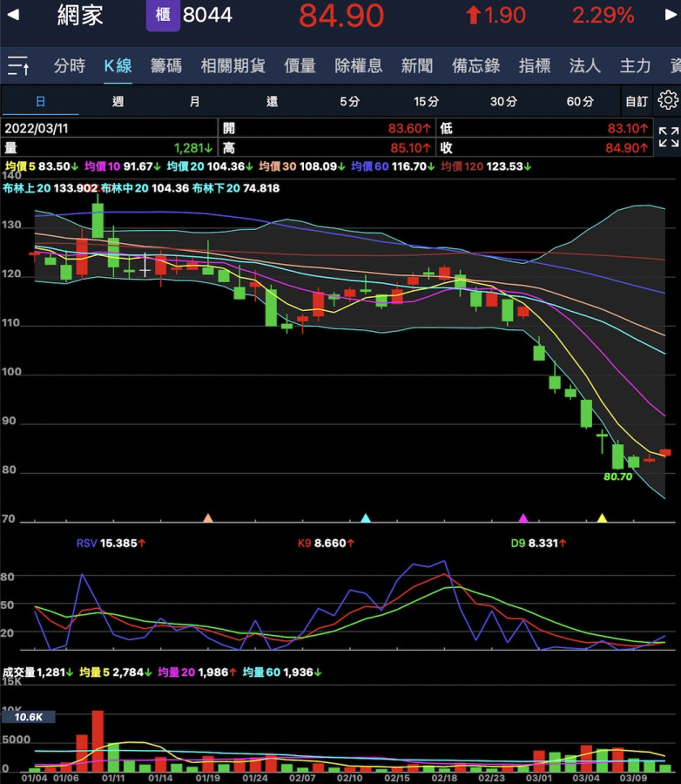Open the settings gear icon

coord(668,101)
